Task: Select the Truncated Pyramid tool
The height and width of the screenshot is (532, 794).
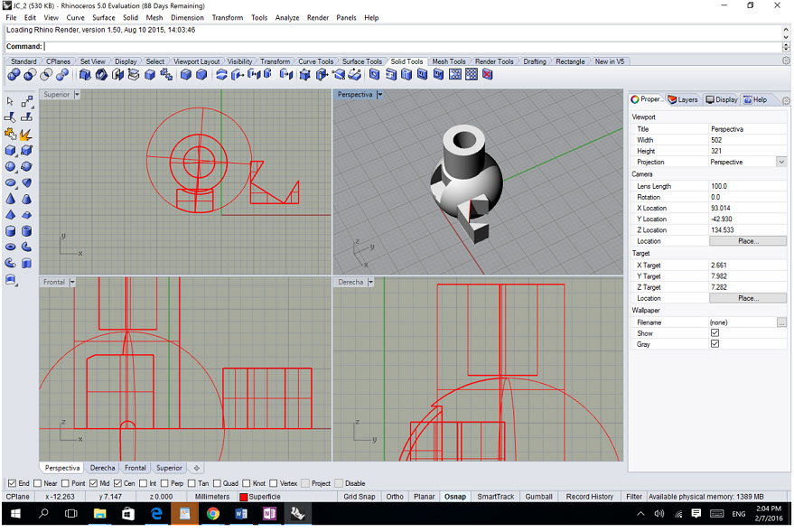Action: coord(26,215)
